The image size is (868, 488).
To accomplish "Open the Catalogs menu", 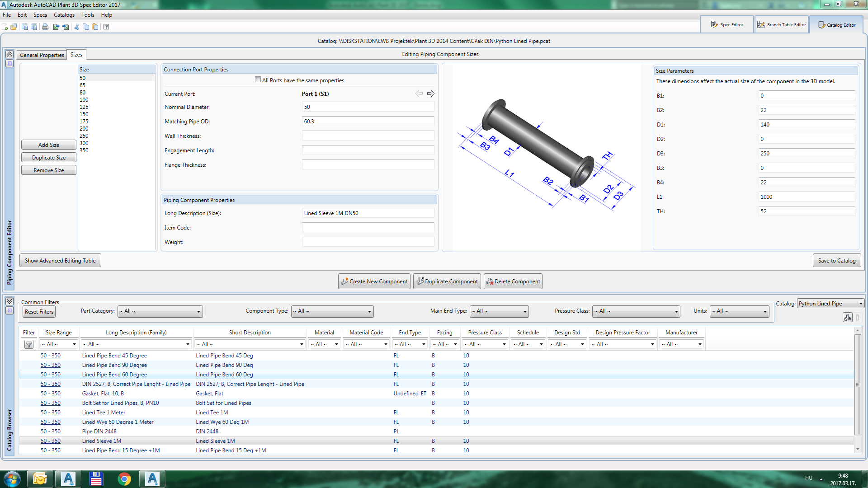I will pyautogui.click(x=64, y=15).
